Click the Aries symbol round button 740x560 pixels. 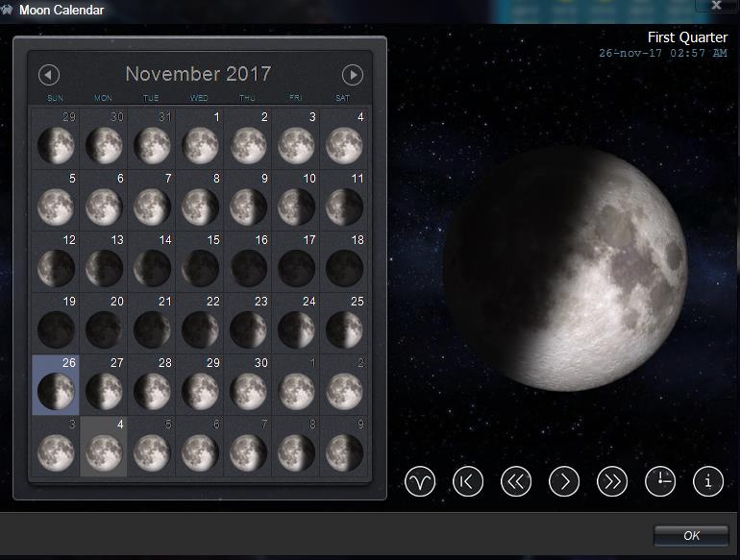click(x=420, y=481)
